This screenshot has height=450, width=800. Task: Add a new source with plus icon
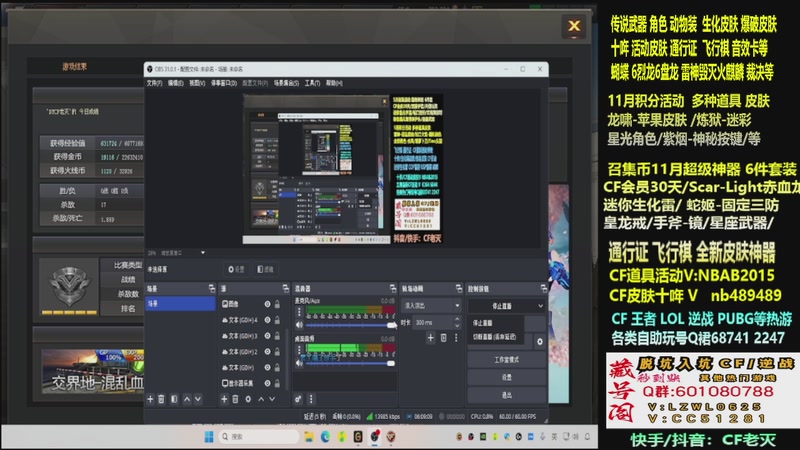(x=224, y=399)
